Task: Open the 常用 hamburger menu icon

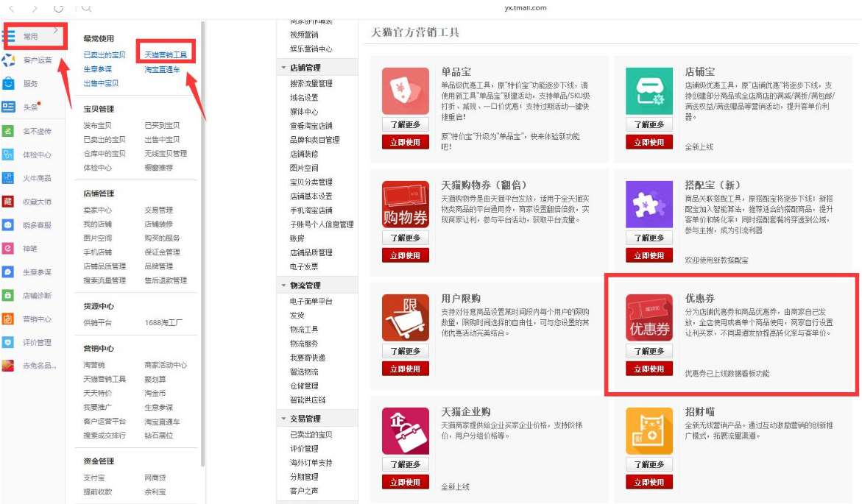Action: point(8,36)
